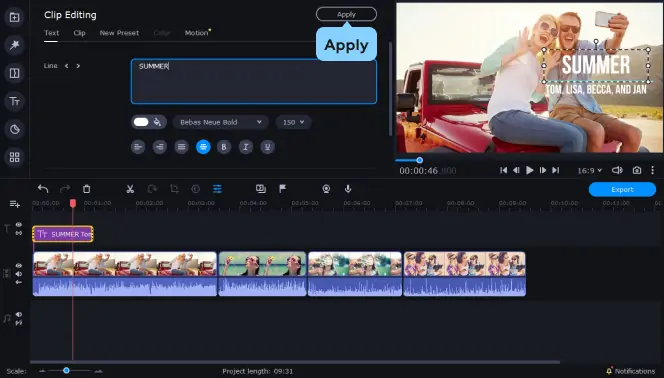
Task: Rotate the clip using toolbar icon
Action: coord(152,189)
